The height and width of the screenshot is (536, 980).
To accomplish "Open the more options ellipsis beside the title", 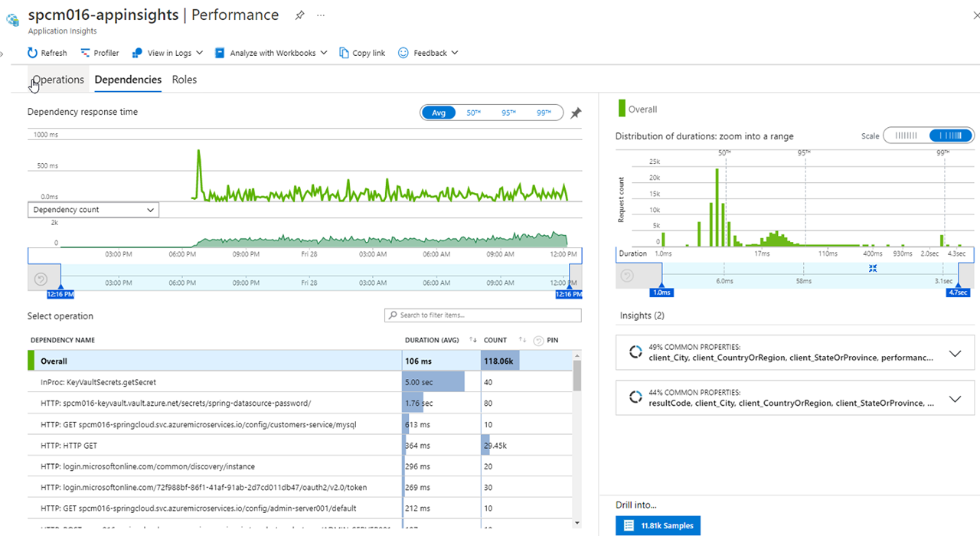I will 321,15.
